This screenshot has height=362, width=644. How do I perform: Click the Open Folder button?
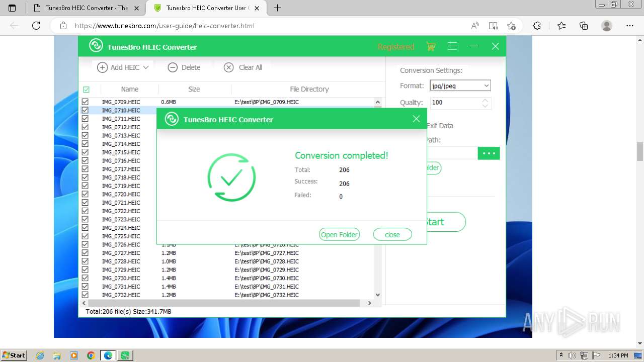[340, 235]
